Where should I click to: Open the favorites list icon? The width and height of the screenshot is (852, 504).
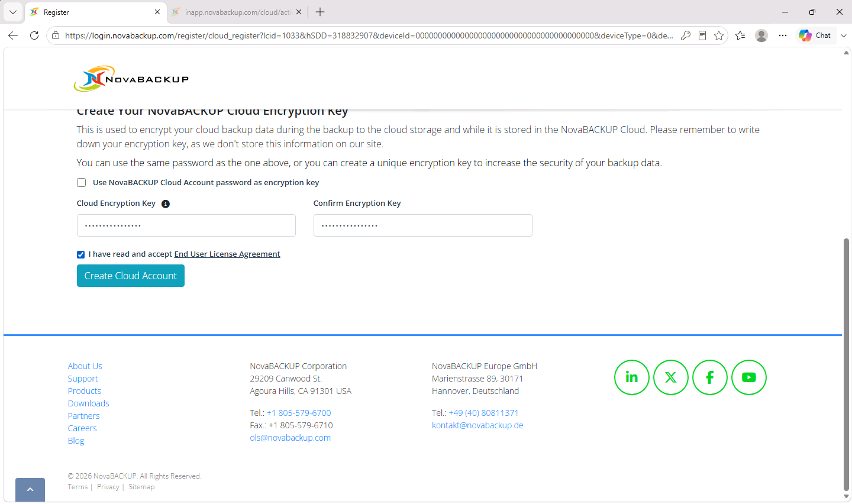pos(740,35)
